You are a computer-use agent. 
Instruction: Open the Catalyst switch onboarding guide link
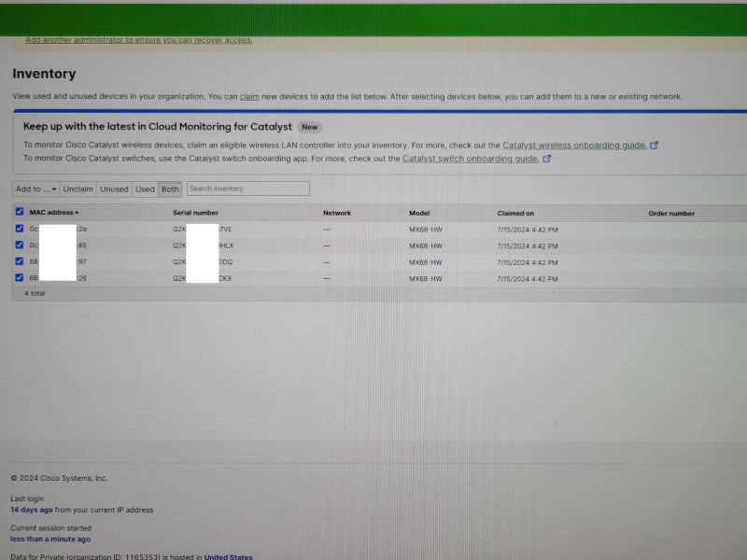[x=471, y=159]
